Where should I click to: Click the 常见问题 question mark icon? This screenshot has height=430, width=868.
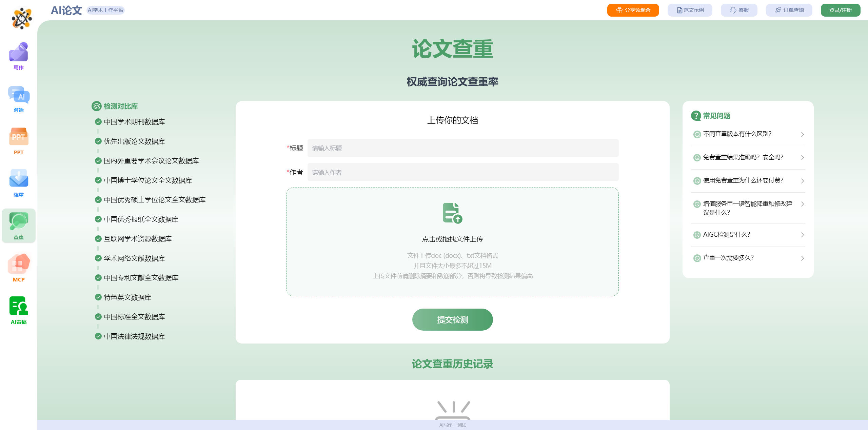pyautogui.click(x=696, y=116)
